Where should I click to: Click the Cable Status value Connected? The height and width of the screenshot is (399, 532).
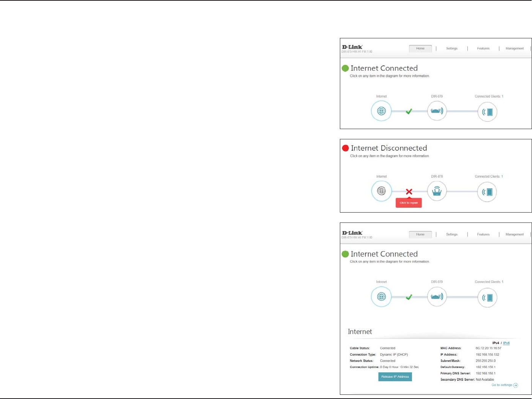coord(388,348)
